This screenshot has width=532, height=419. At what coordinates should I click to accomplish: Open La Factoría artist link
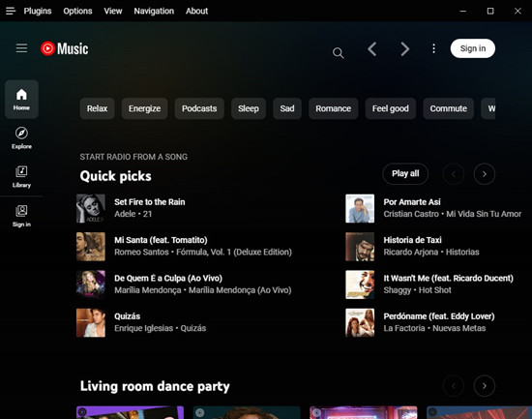click(x=404, y=328)
